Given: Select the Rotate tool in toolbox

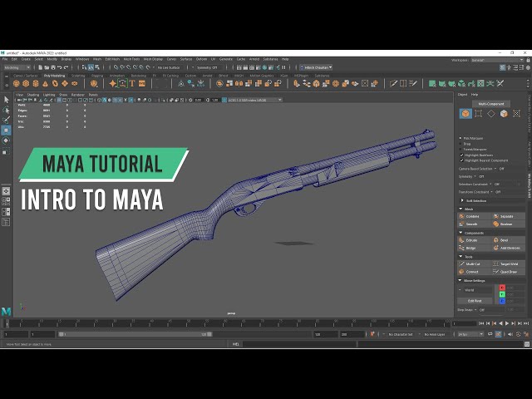Looking at the screenshot, I should click(x=6, y=140).
